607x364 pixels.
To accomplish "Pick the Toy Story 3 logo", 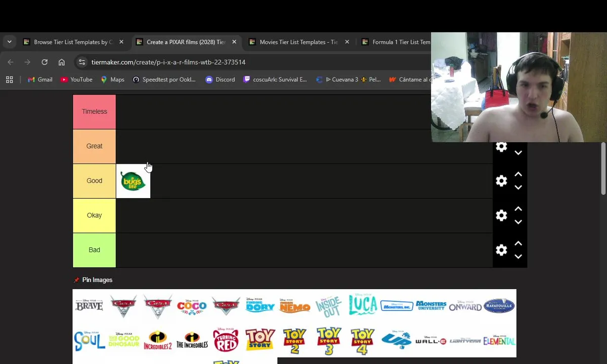I will tap(328, 341).
